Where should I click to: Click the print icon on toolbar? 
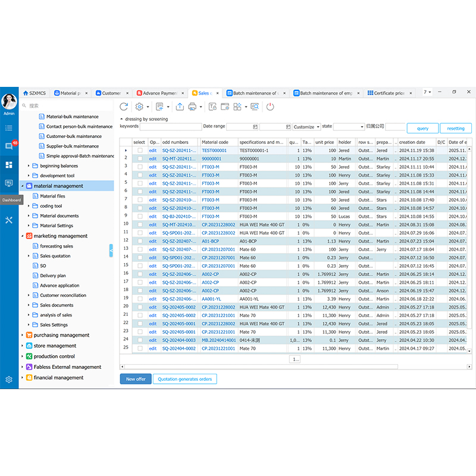194,107
